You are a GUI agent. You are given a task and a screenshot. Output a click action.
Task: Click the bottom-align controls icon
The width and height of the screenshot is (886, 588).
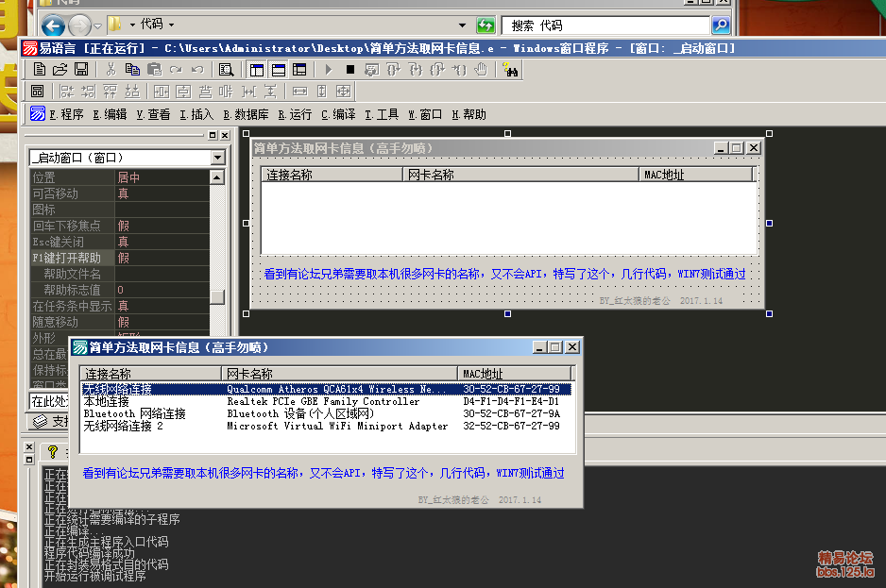pyautogui.click(x=132, y=91)
